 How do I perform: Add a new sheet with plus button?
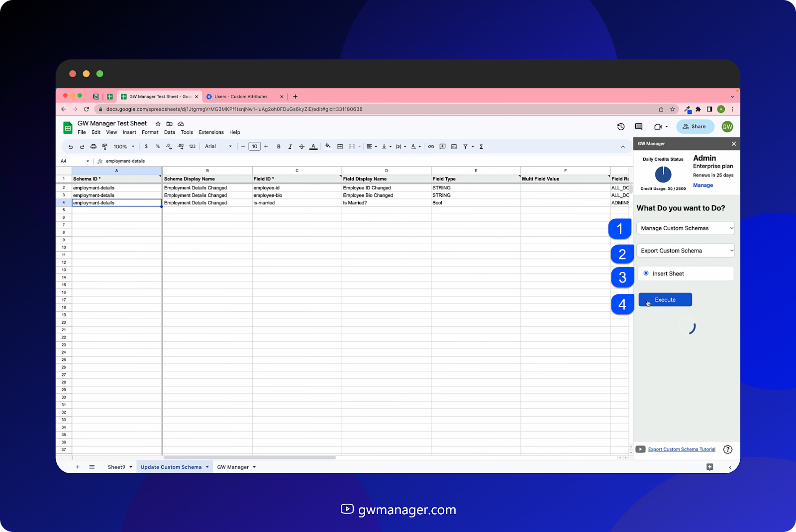(78, 467)
